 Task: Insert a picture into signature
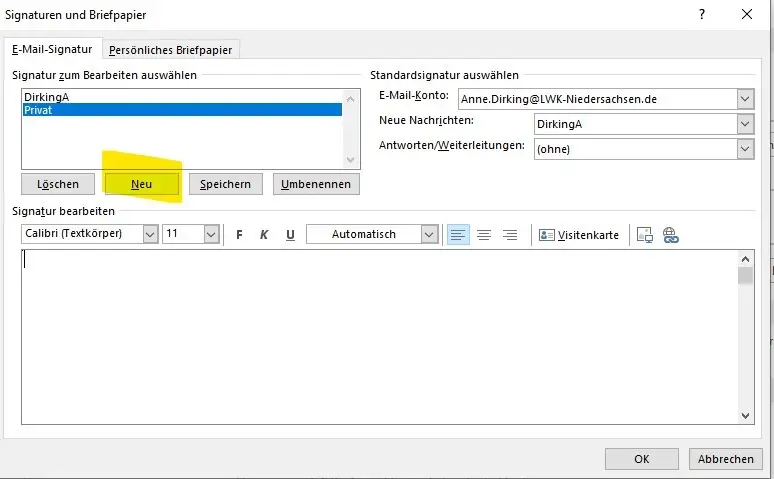pyautogui.click(x=645, y=235)
